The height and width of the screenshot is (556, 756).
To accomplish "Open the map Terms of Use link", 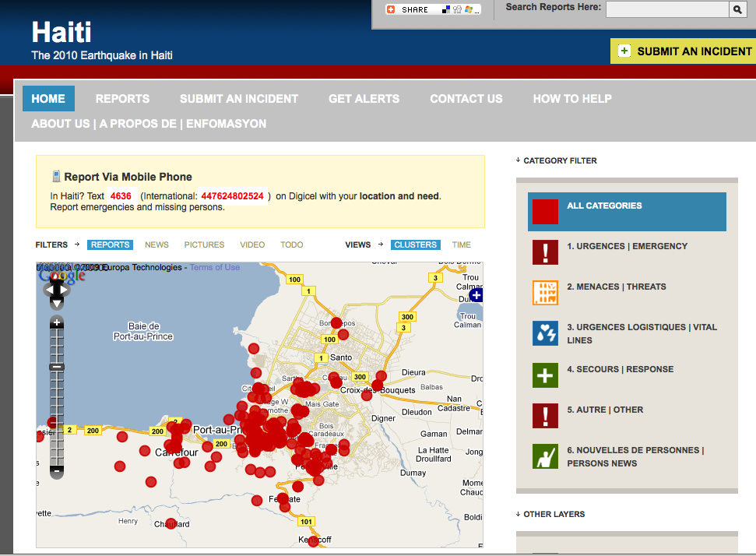I will [215, 267].
